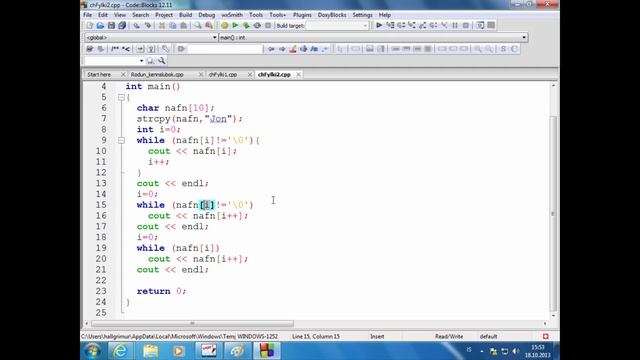Click the New file toolbar icon
This screenshot has width=640, height=360.
(x=89, y=25)
